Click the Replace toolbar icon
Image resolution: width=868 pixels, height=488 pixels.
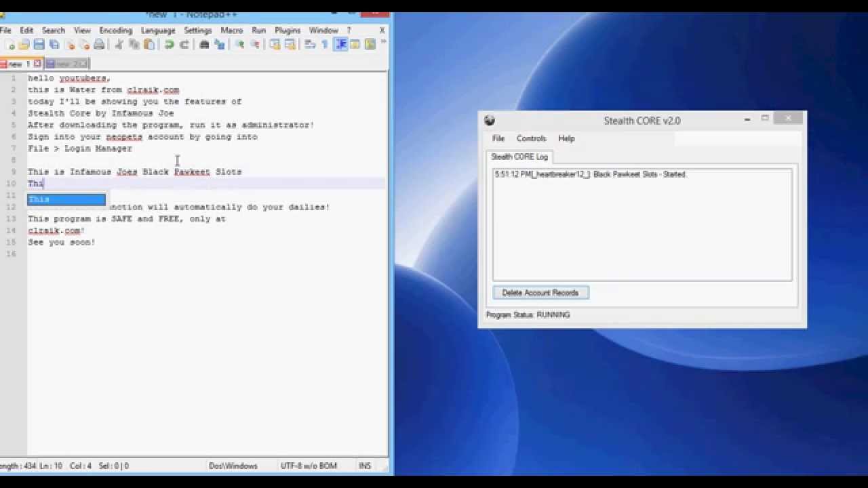pyautogui.click(x=219, y=45)
